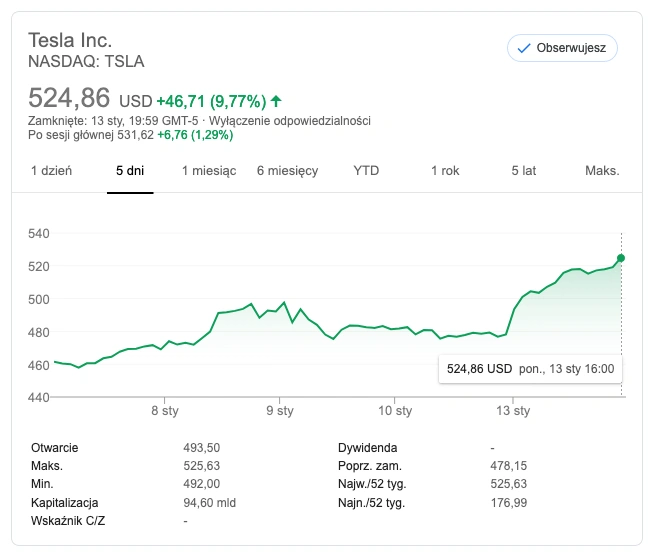Click the Min. value 492,00
Image resolution: width=654 pixels, height=556 pixels.
point(201,484)
